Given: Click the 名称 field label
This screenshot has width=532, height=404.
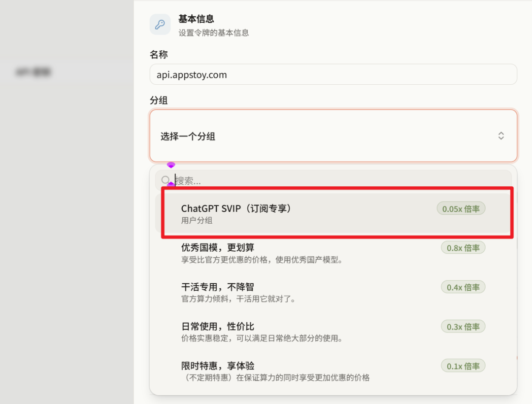Looking at the screenshot, I should (x=159, y=54).
